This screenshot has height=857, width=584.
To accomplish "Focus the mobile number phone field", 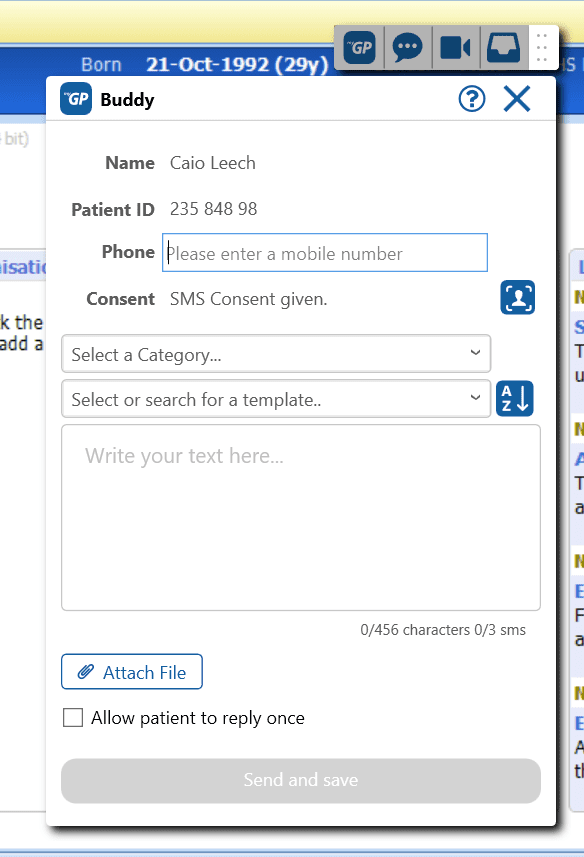I will point(325,253).
